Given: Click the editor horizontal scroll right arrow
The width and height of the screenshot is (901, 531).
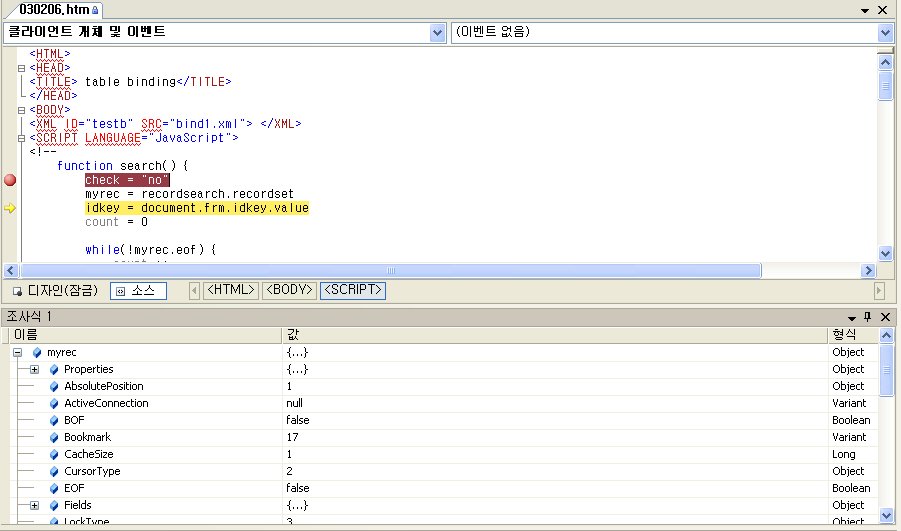Looking at the screenshot, I should [868, 270].
